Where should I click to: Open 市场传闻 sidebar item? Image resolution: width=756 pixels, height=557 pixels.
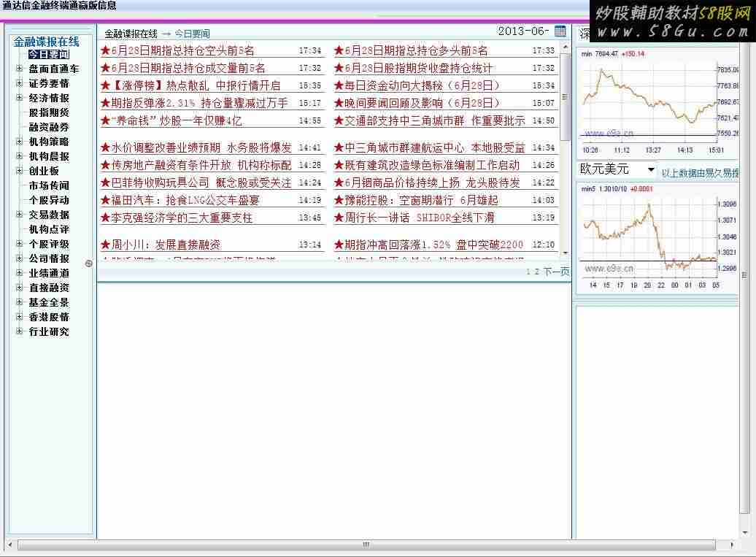pyautogui.click(x=49, y=185)
